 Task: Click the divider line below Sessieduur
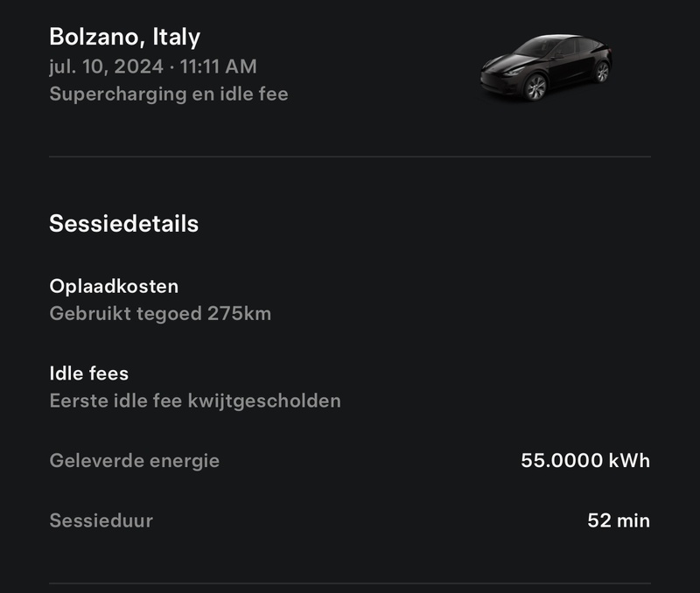tap(350, 583)
